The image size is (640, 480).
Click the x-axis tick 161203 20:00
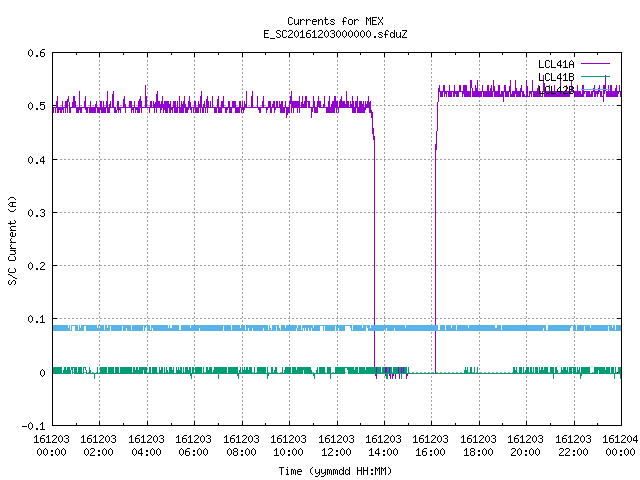pos(526,445)
